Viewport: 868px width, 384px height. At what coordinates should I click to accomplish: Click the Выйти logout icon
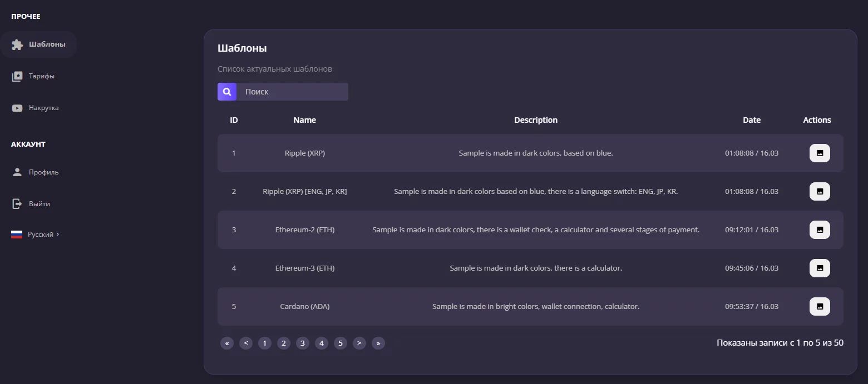pos(17,204)
